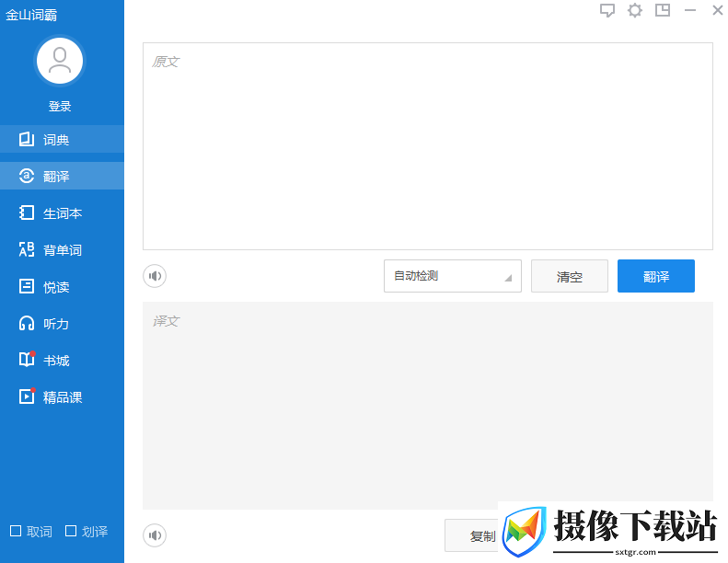The image size is (728, 563).
Task: Minimize the 金山词霸 window
Action: (x=690, y=10)
